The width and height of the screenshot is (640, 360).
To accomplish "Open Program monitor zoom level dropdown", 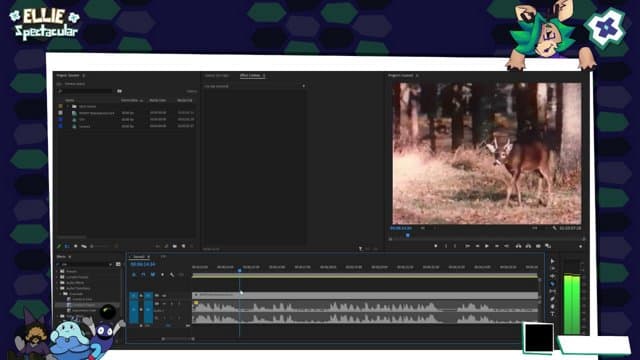I will pyautogui.click(x=422, y=228).
